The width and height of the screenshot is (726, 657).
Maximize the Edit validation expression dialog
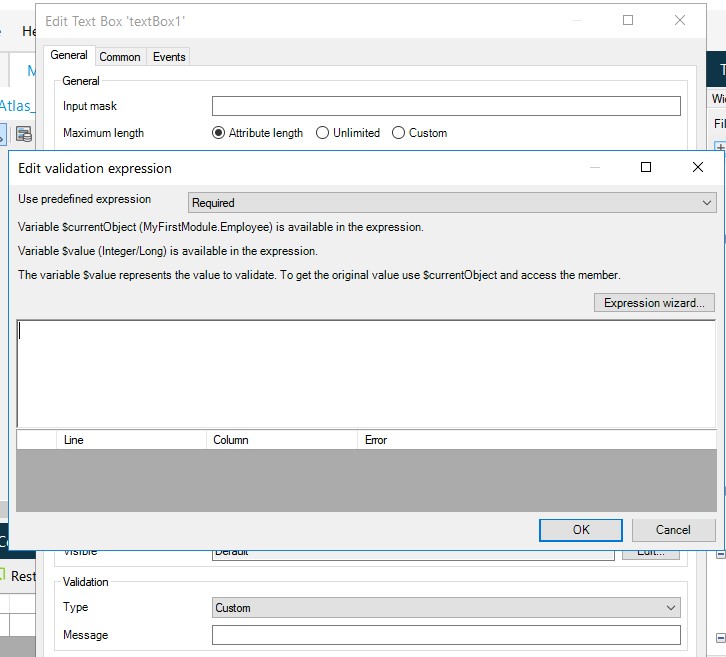click(x=646, y=168)
